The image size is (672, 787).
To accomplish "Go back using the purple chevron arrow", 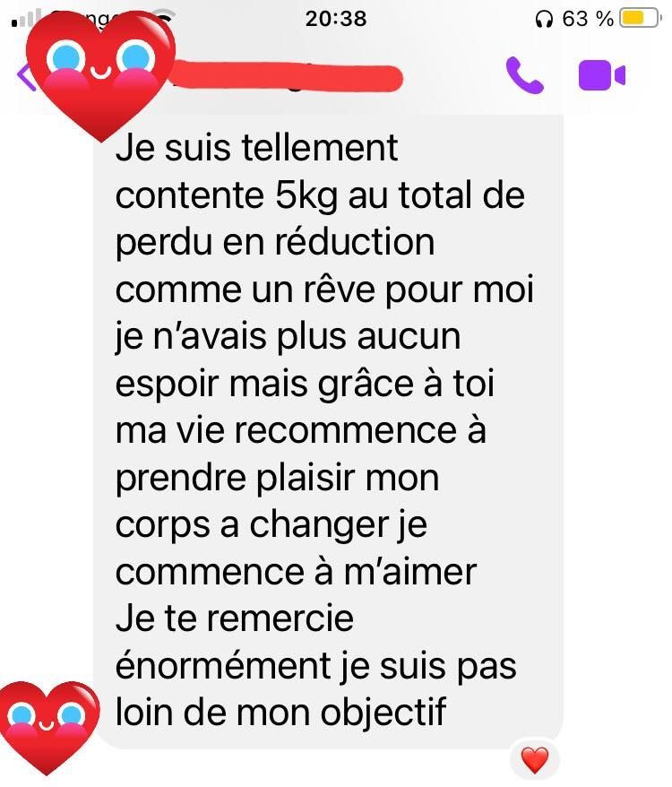I will 25,76.
